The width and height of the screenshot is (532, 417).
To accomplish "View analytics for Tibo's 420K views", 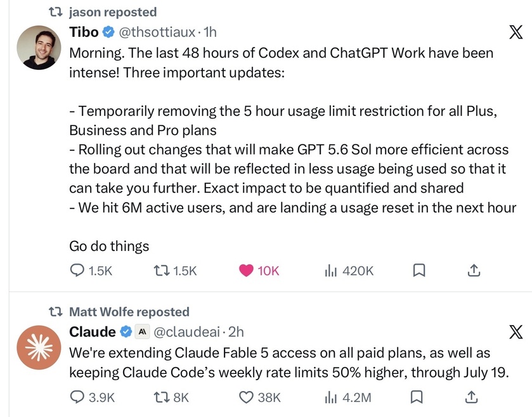I will click(349, 271).
